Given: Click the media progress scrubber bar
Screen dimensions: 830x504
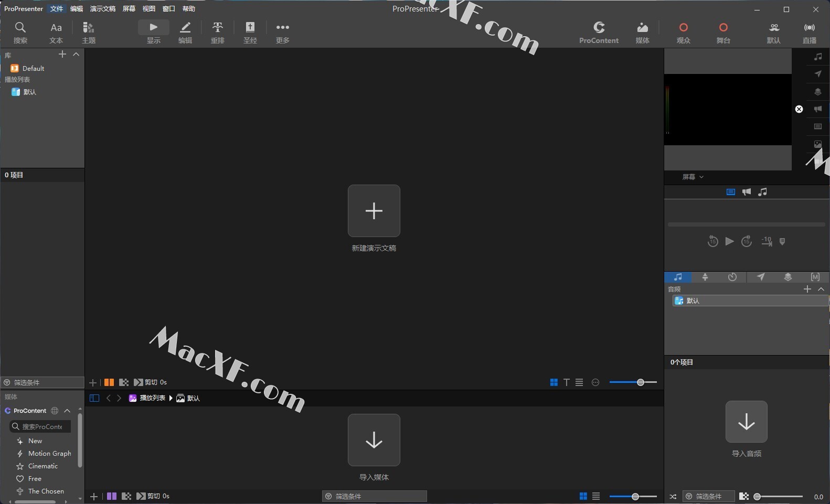Looking at the screenshot, I should [747, 224].
